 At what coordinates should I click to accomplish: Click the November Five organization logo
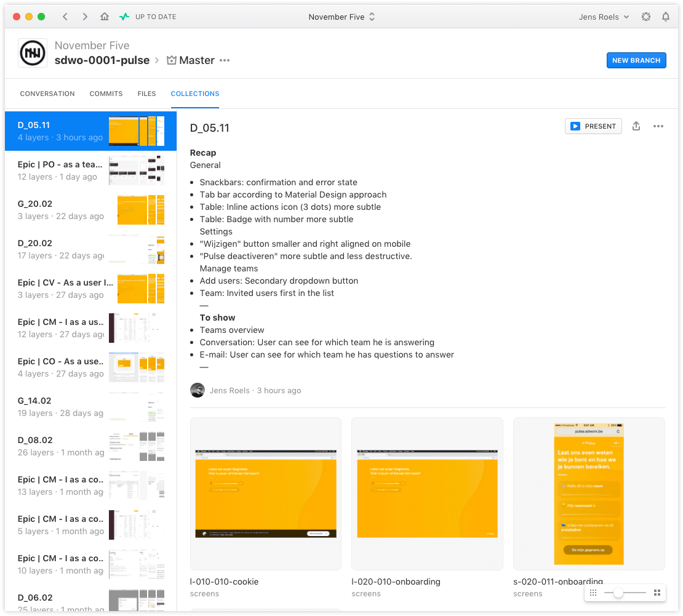point(33,53)
